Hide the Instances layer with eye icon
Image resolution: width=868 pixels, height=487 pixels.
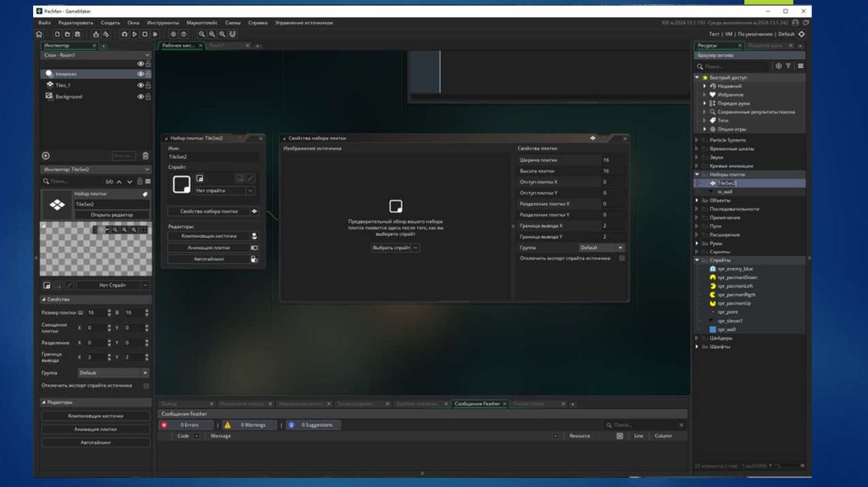click(140, 74)
